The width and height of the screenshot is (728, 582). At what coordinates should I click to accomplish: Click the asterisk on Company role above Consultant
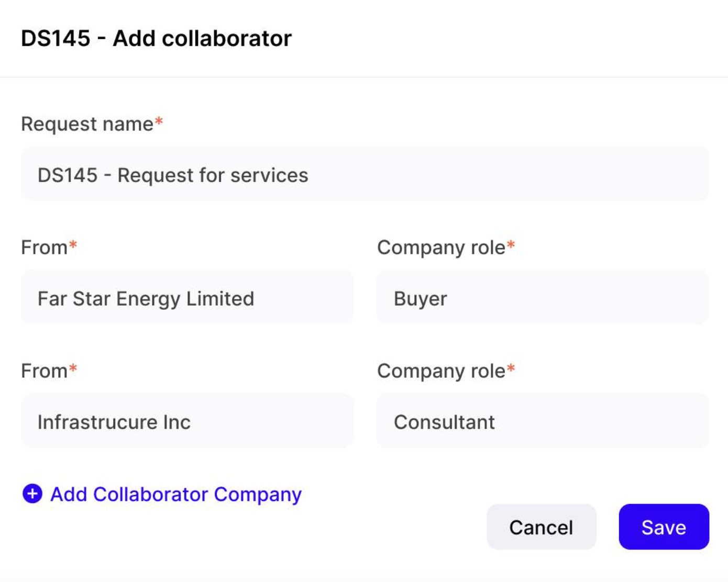coord(511,368)
